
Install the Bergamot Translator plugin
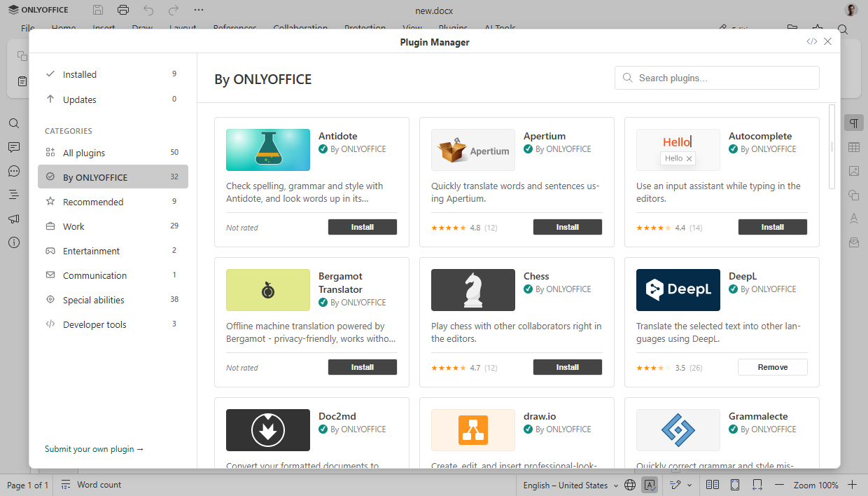pos(363,367)
